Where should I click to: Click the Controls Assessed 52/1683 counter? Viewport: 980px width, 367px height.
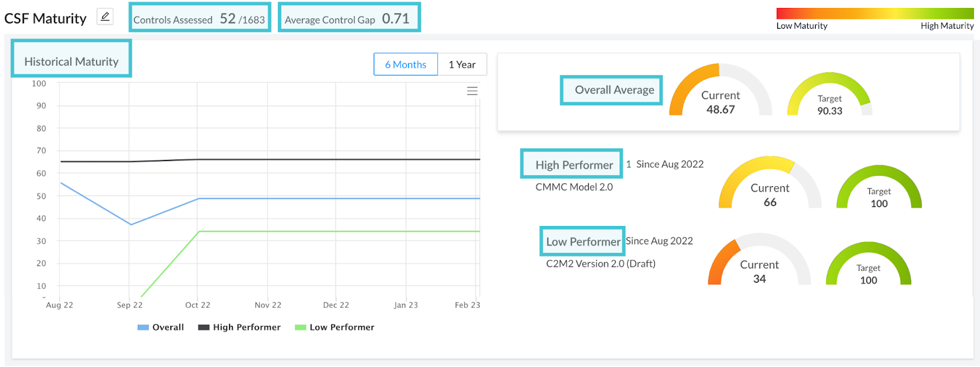(200, 18)
